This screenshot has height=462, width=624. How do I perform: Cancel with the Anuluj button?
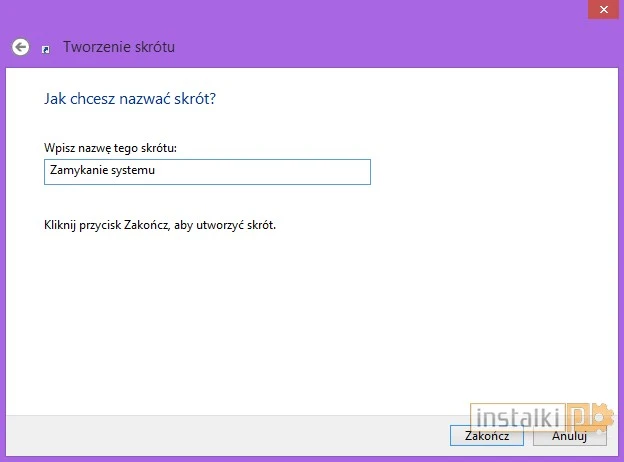coord(569,436)
